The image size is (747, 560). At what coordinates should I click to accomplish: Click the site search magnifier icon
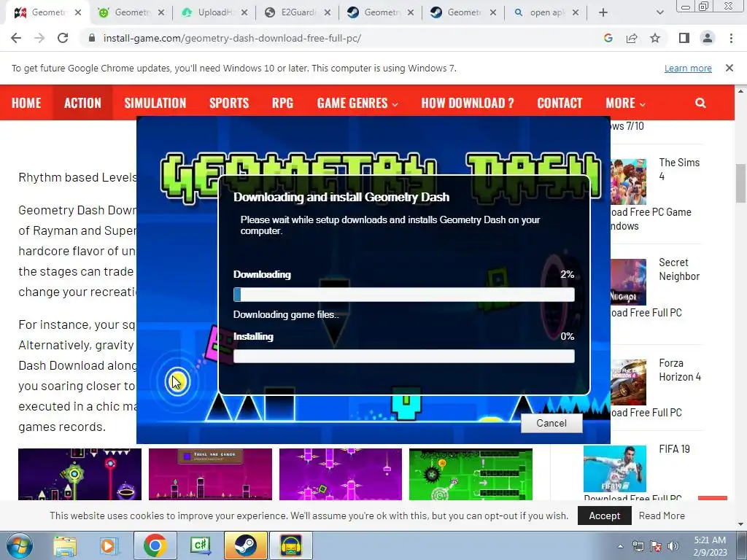tap(700, 103)
